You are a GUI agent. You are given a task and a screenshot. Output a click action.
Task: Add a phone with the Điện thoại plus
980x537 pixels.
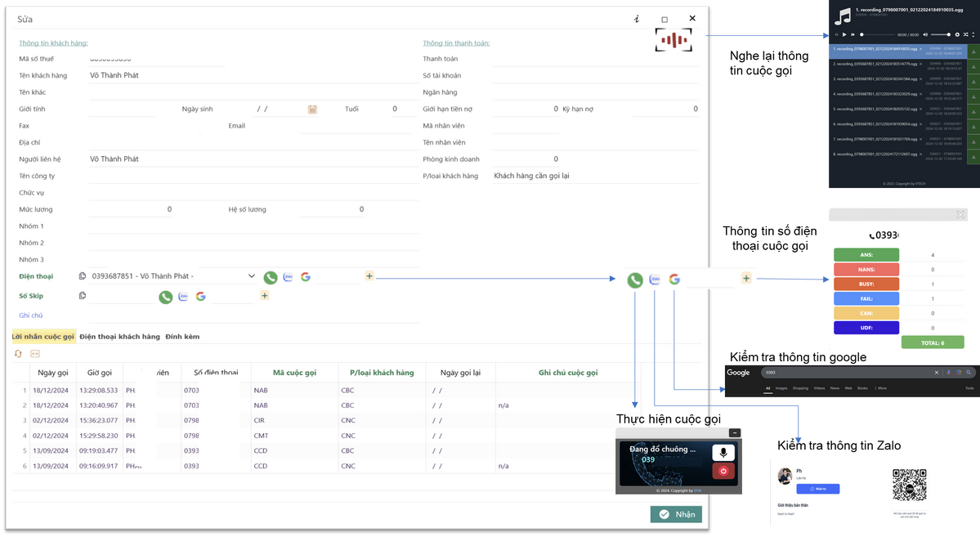369,277
